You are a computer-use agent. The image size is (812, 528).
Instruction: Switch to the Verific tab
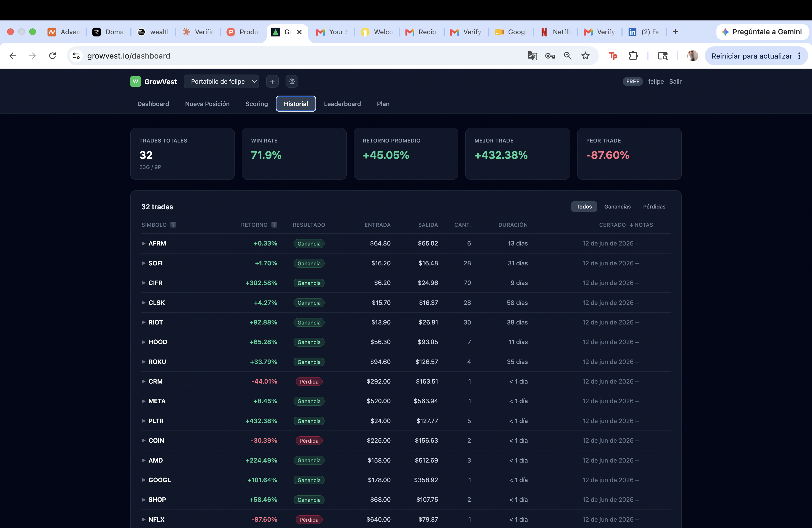click(x=198, y=32)
